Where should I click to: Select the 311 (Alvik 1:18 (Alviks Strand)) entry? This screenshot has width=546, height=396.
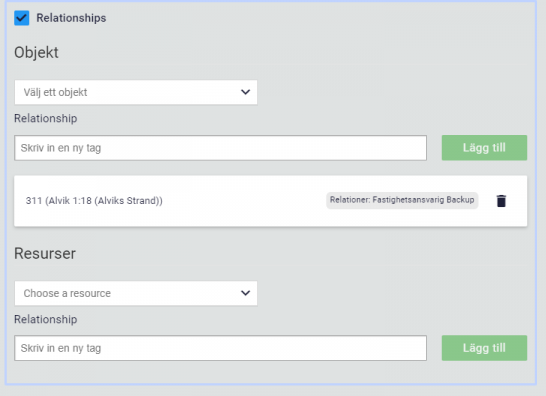pyautogui.click(x=94, y=201)
